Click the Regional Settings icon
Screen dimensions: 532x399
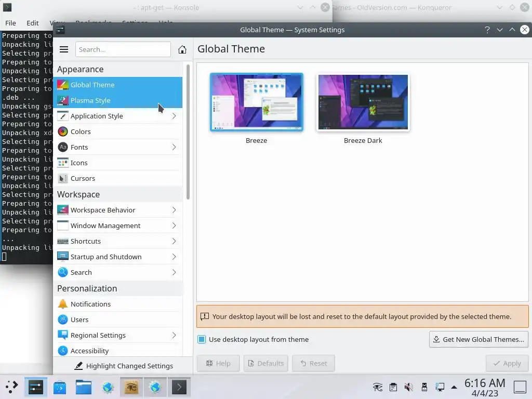63,335
